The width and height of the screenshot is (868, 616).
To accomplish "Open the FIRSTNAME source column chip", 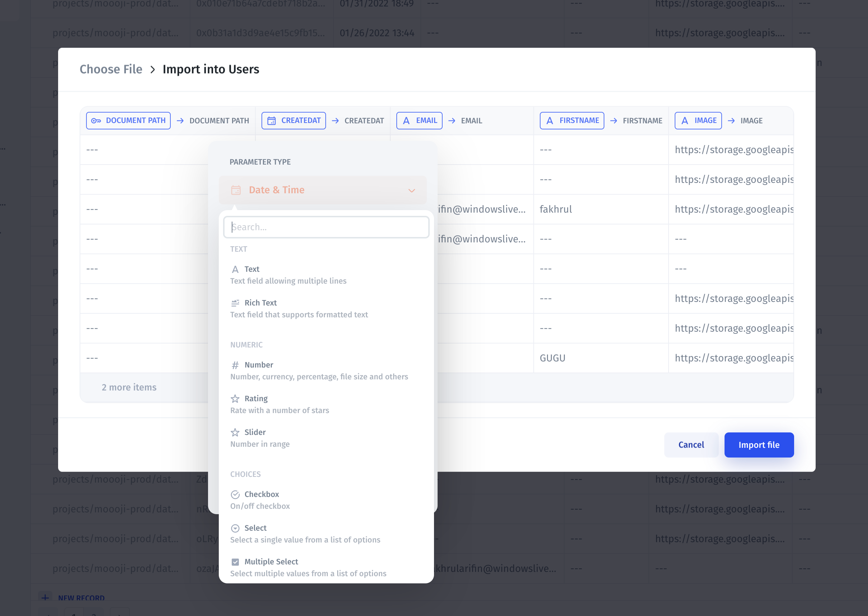I will [572, 120].
